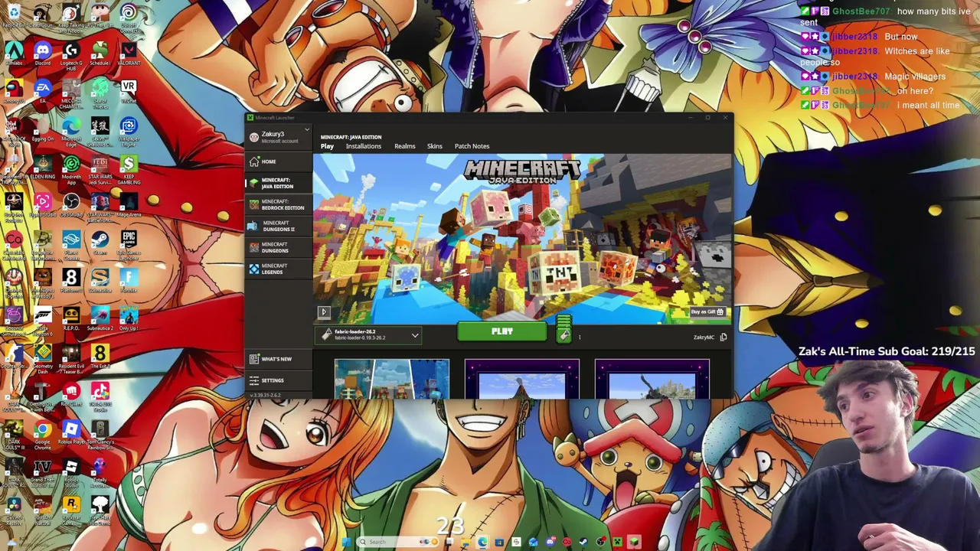Select the OBS Studio desktop icon
The width and height of the screenshot is (980, 551).
(x=71, y=205)
